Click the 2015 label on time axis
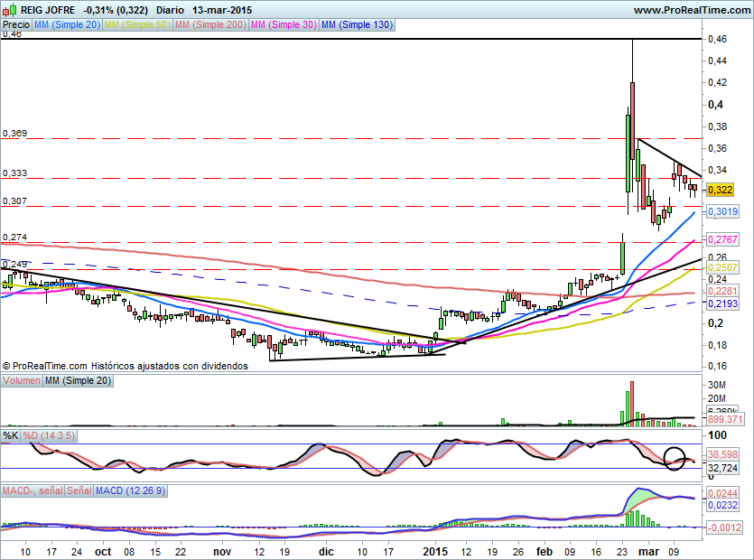 [x=435, y=551]
